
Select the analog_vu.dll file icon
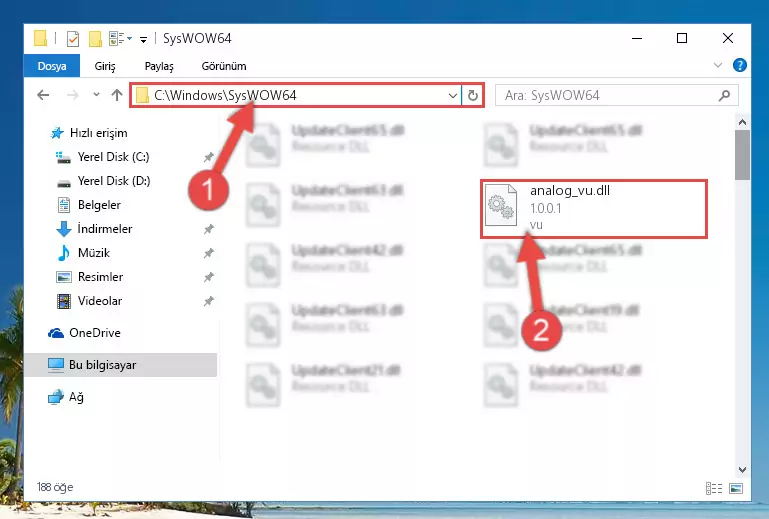[501, 205]
